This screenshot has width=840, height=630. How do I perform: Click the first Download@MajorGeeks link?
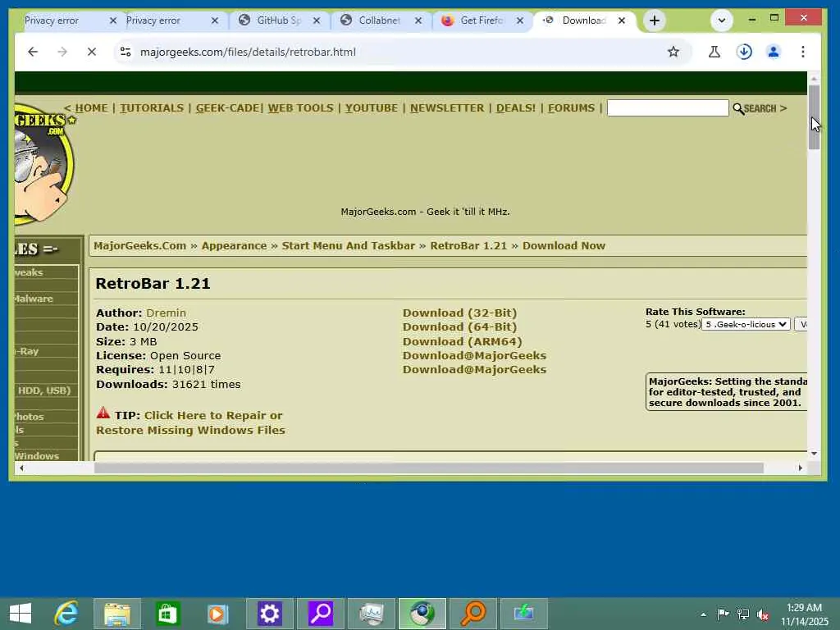coord(475,356)
